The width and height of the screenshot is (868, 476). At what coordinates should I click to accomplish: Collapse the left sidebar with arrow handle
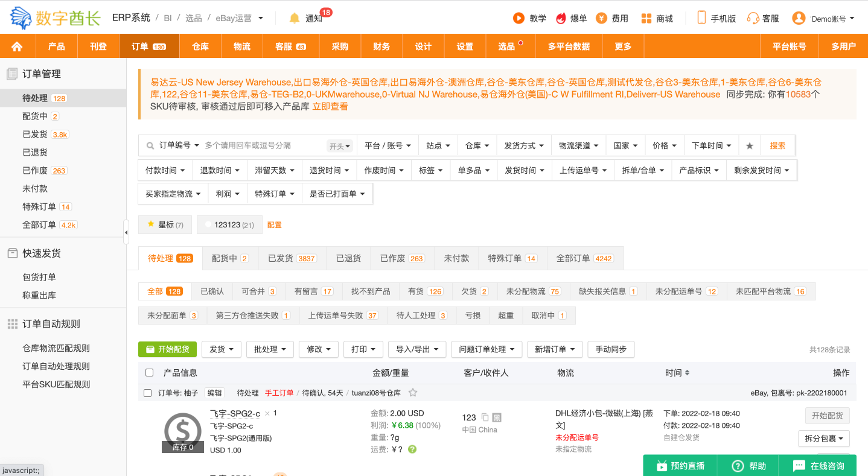[126, 232]
